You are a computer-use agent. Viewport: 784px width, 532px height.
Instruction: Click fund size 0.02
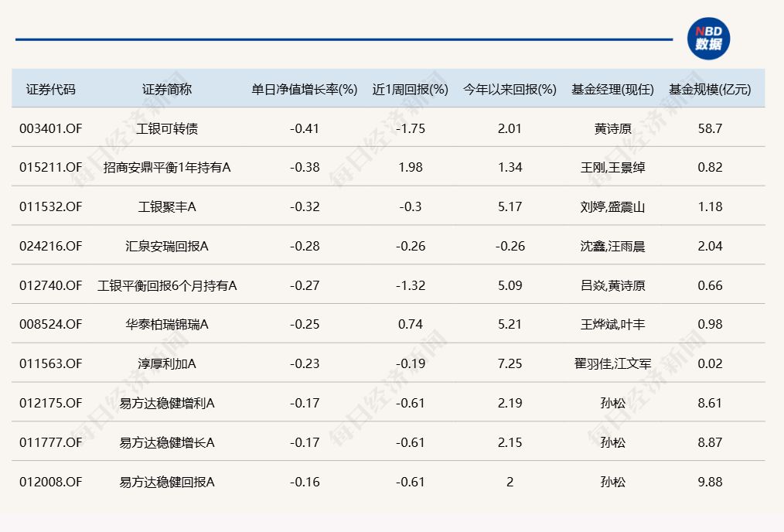point(710,363)
